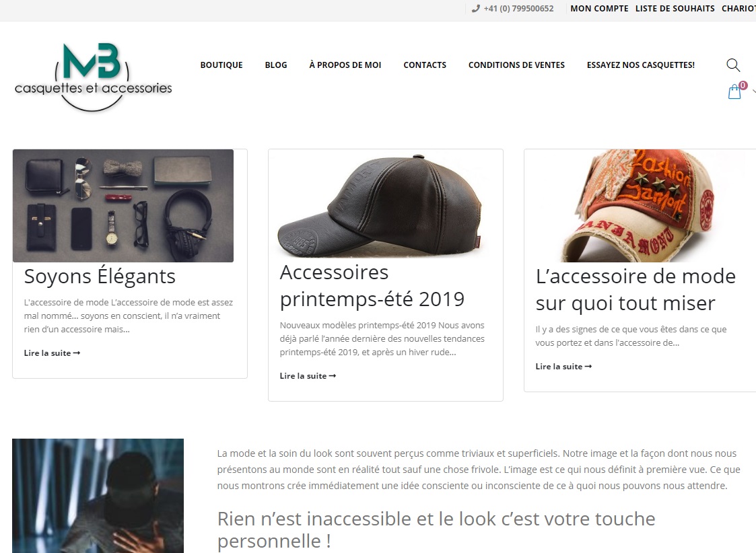Open À propos de moi page

345,65
